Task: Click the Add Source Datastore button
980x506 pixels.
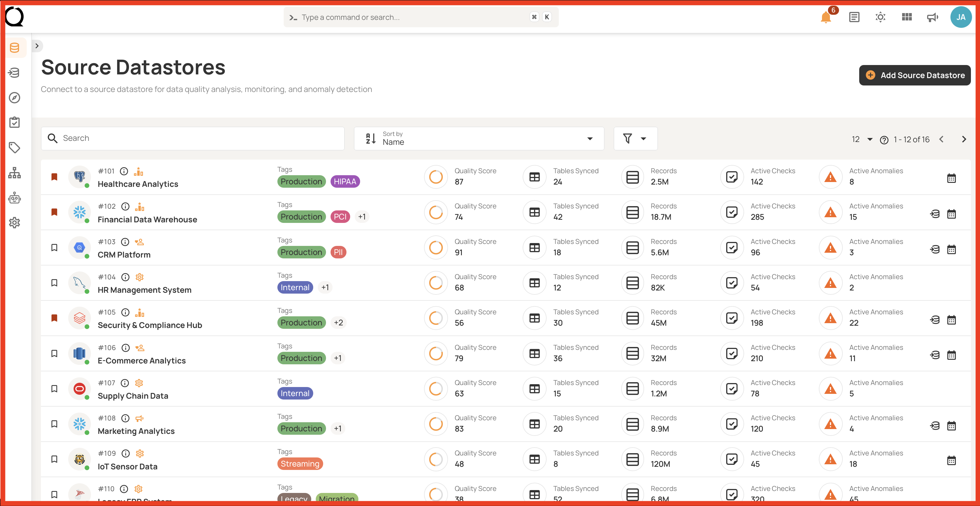Action: (915, 75)
